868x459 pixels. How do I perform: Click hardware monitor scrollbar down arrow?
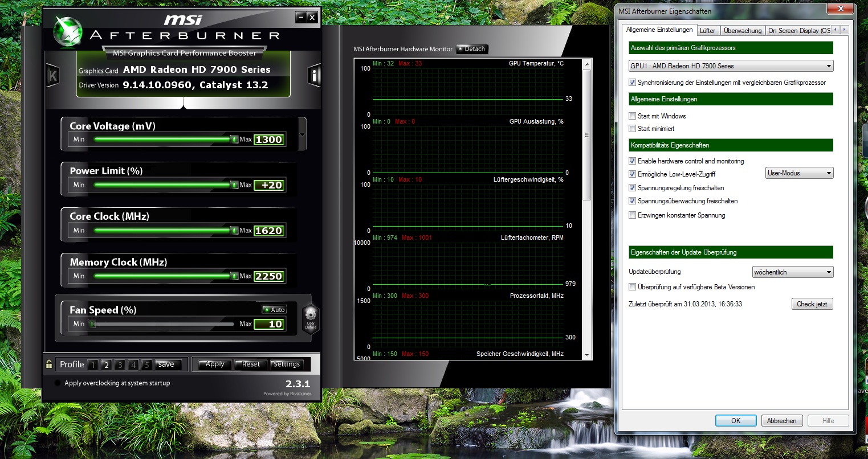click(586, 355)
